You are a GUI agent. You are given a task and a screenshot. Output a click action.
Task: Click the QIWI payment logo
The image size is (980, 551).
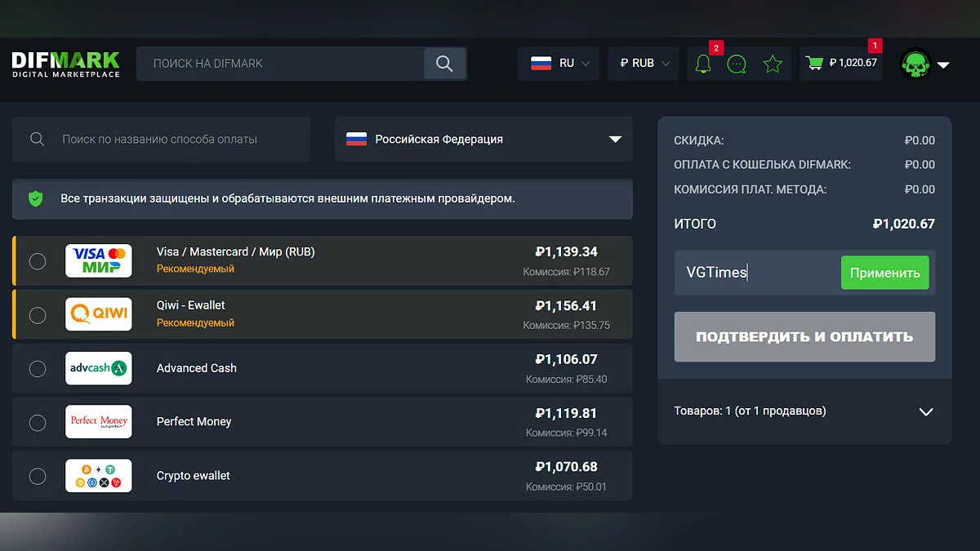click(98, 314)
